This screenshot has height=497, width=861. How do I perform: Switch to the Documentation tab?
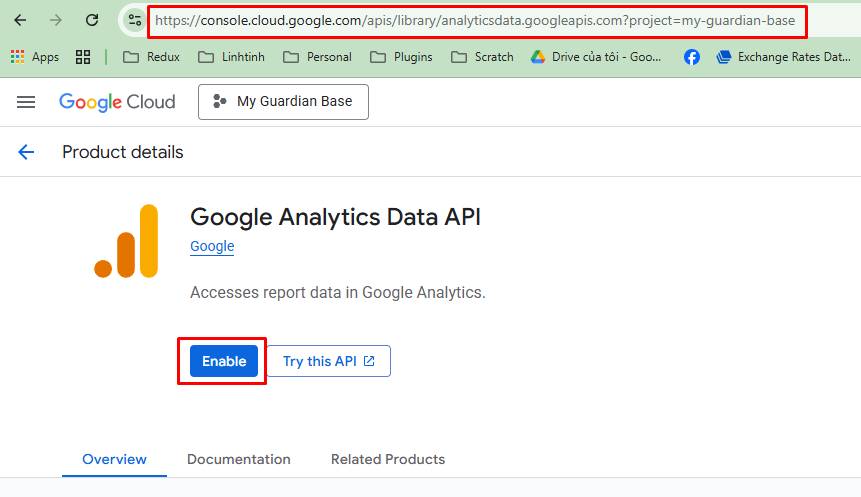[239, 459]
